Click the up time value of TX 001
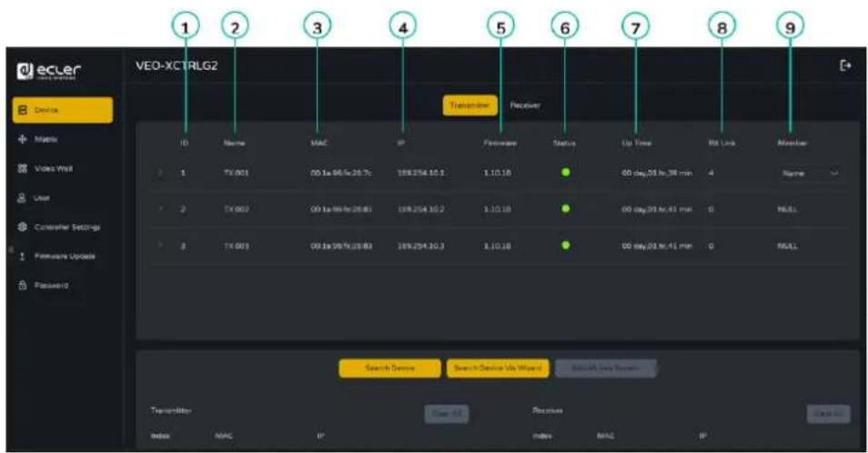 [657, 173]
